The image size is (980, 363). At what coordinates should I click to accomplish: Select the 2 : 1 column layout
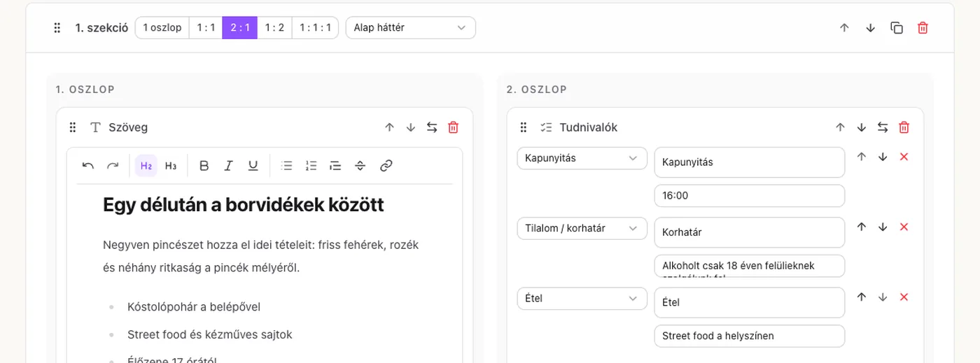pyautogui.click(x=240, y=28)
